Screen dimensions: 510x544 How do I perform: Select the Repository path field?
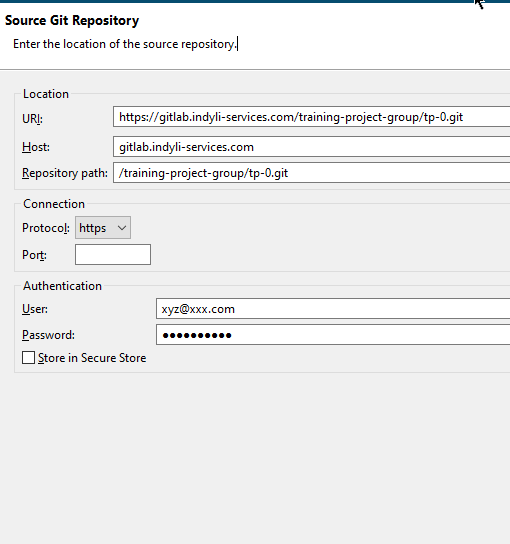coord(311,172)
